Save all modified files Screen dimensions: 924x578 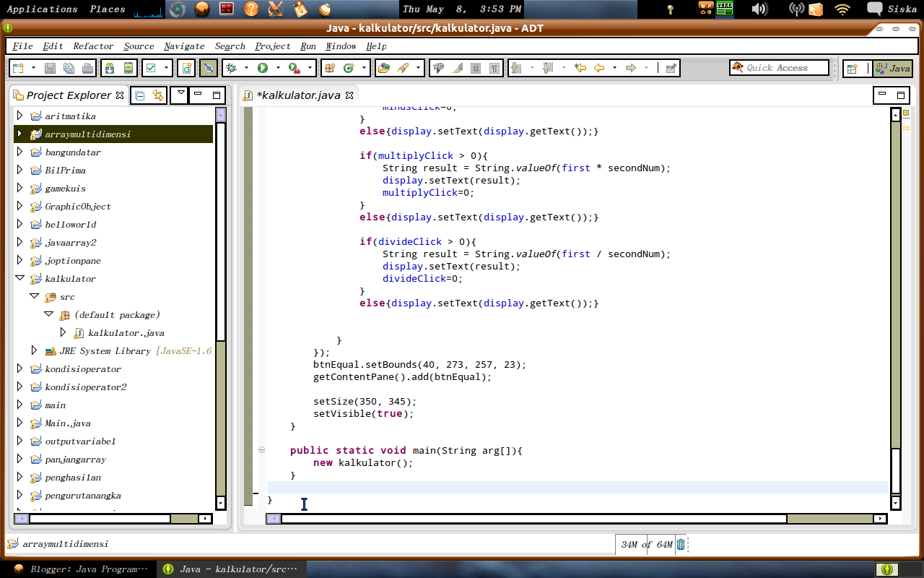[69, 67]
